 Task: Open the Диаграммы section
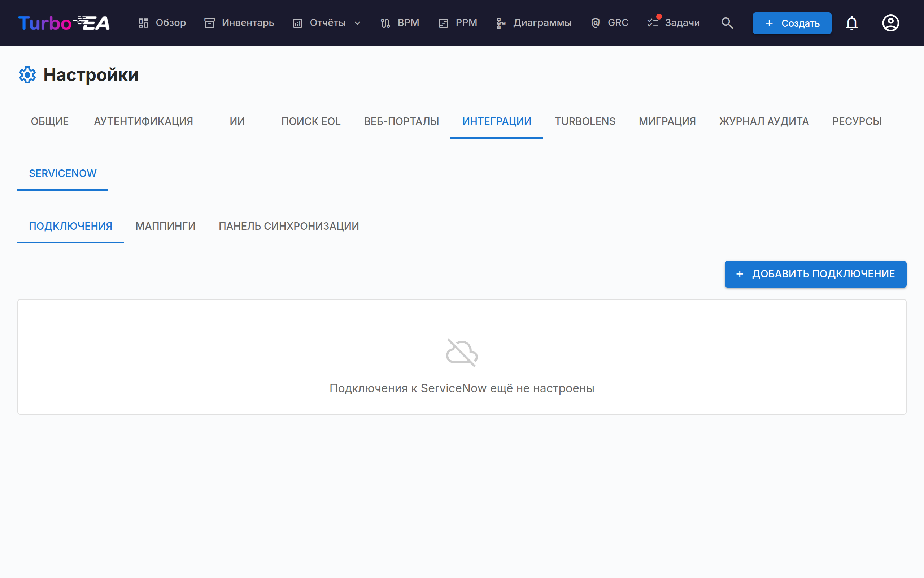click(542, 23)
